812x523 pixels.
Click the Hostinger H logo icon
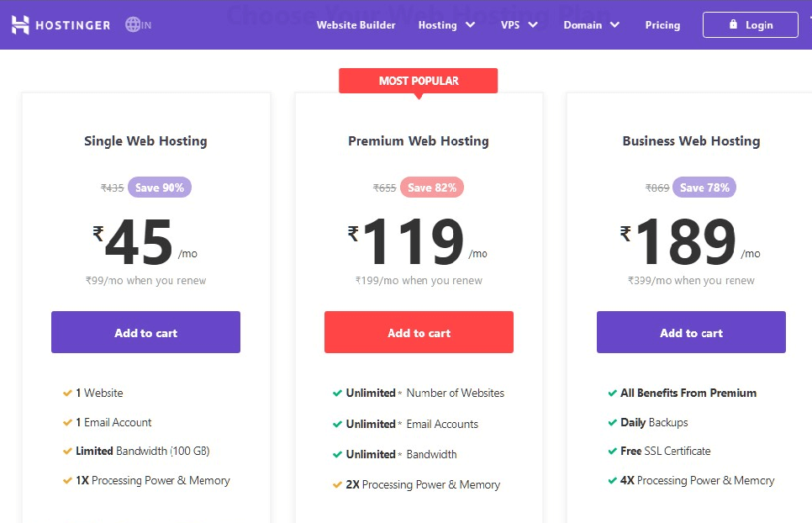[20, 25]
